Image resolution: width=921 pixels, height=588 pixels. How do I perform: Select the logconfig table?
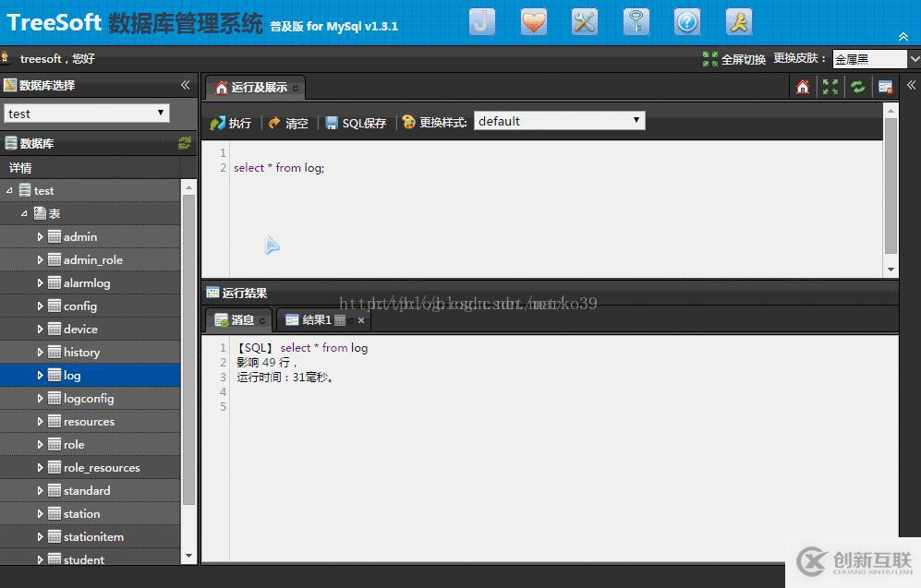(91, 399)
